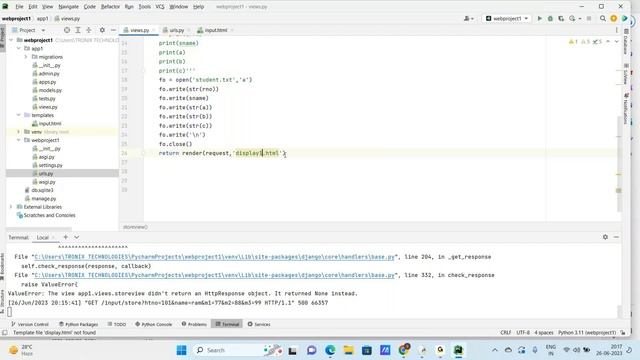640x360 pixels.
Task: Switch to the input.html editor tab
Action: point(215,30)
